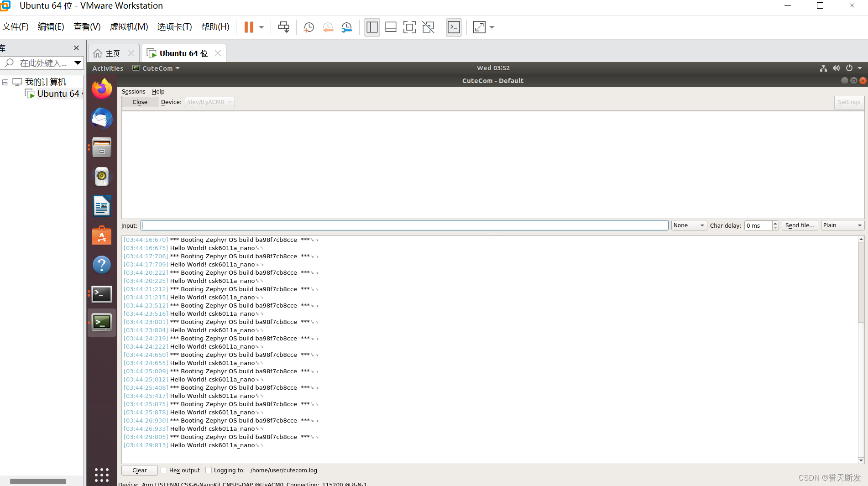Open the Help icon in dock

coord(102,265)
